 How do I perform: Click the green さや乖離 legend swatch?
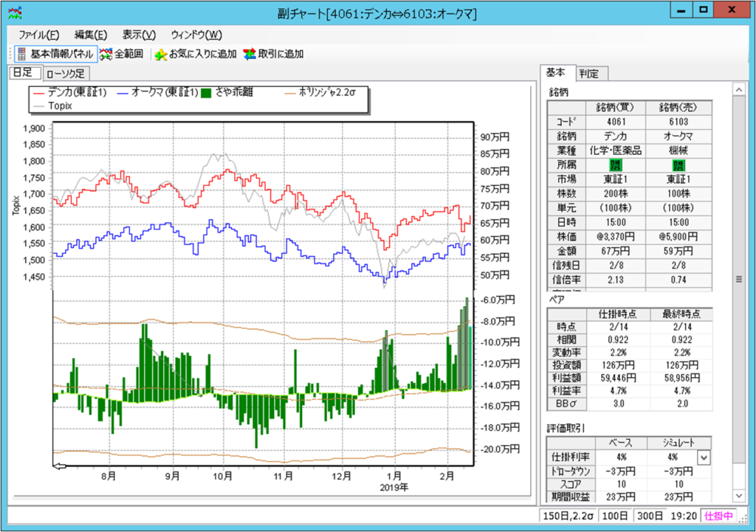[206, 93]
